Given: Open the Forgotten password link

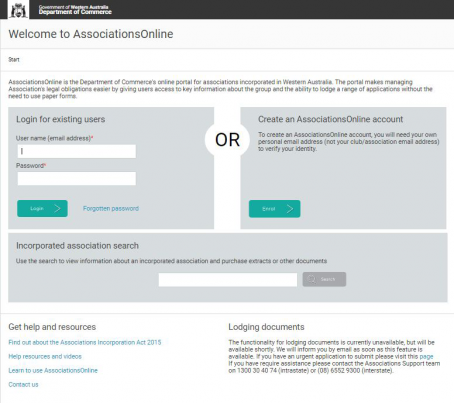Looking at the screenshot, I should tap(111, 209).
